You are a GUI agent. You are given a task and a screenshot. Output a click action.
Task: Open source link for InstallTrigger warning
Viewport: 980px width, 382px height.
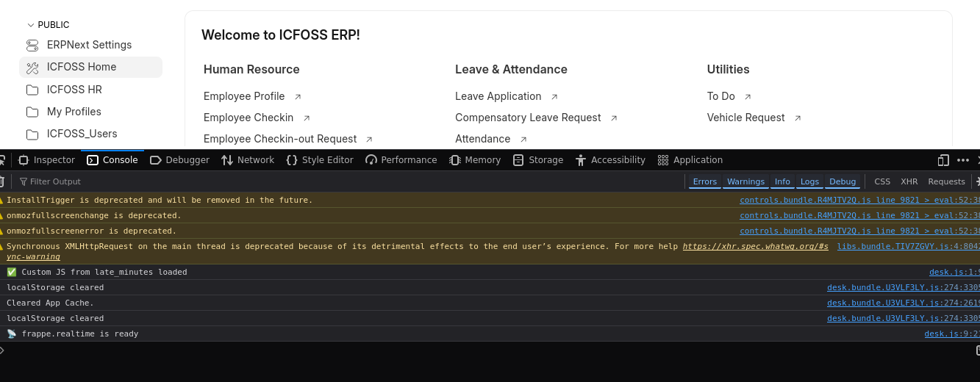(x=859, y=200)
